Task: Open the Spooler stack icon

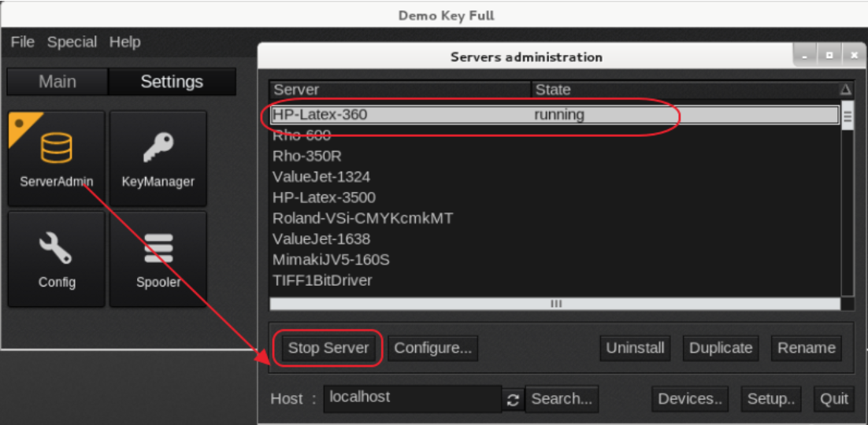Action: click(x=158, y=250)
